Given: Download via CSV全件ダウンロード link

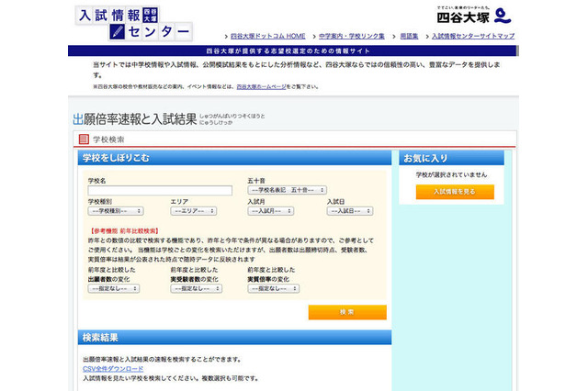Looking at the screenshot, I should (113, 368).
